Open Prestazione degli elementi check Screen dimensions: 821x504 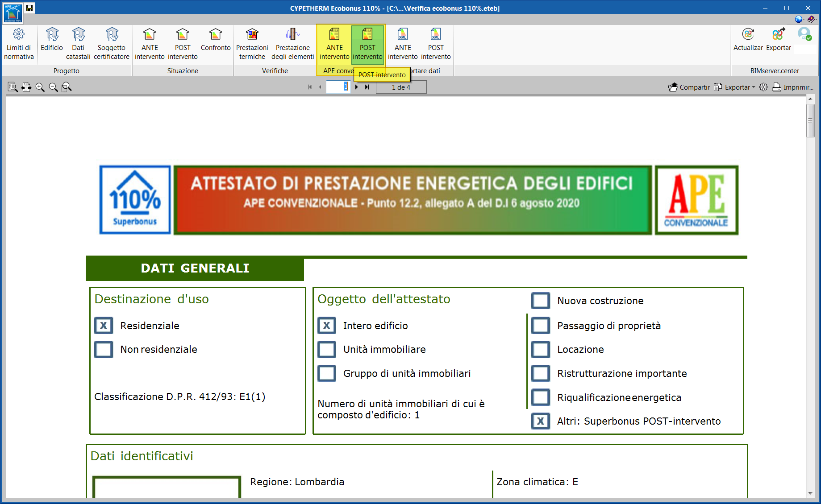[293, 44]
